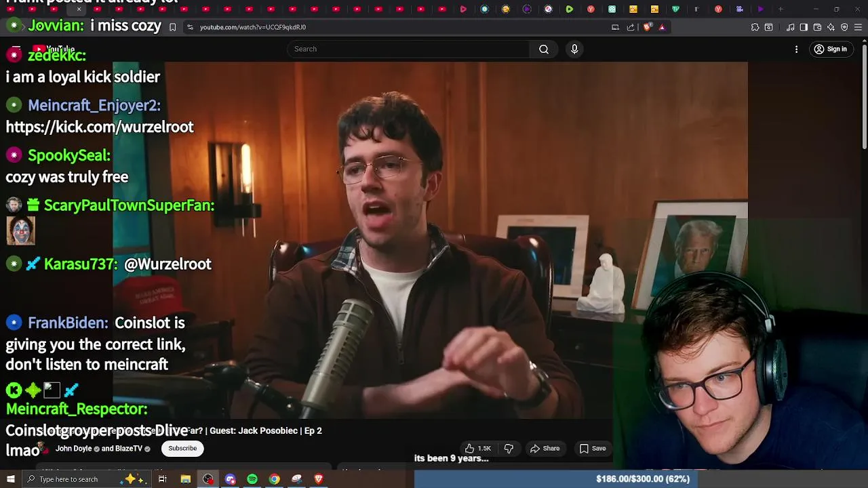
Task: Open the Brave Wallet icon
Action: [817, 27]
